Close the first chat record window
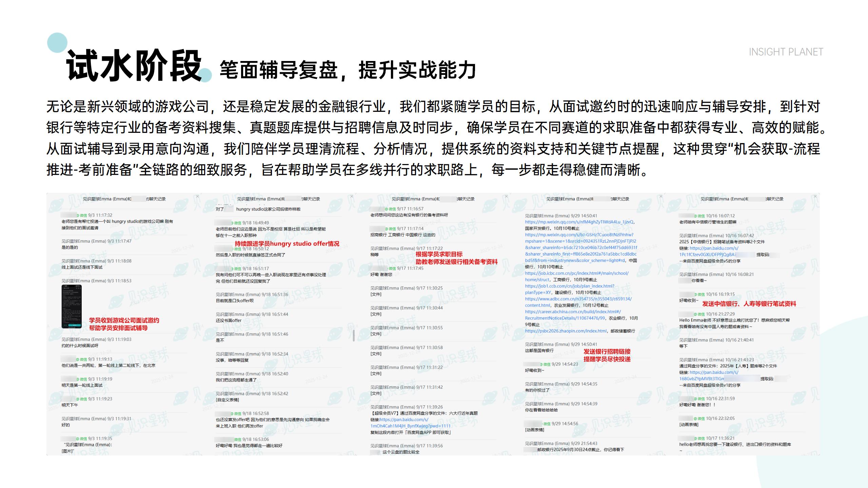The image size is (868, 488). click(x=197, y=197)
